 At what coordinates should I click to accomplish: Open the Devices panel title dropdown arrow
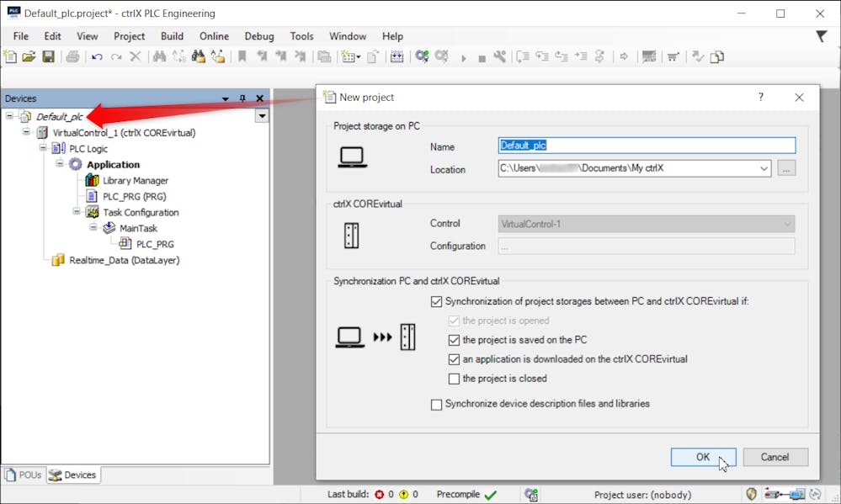click(x=226, y=98)
